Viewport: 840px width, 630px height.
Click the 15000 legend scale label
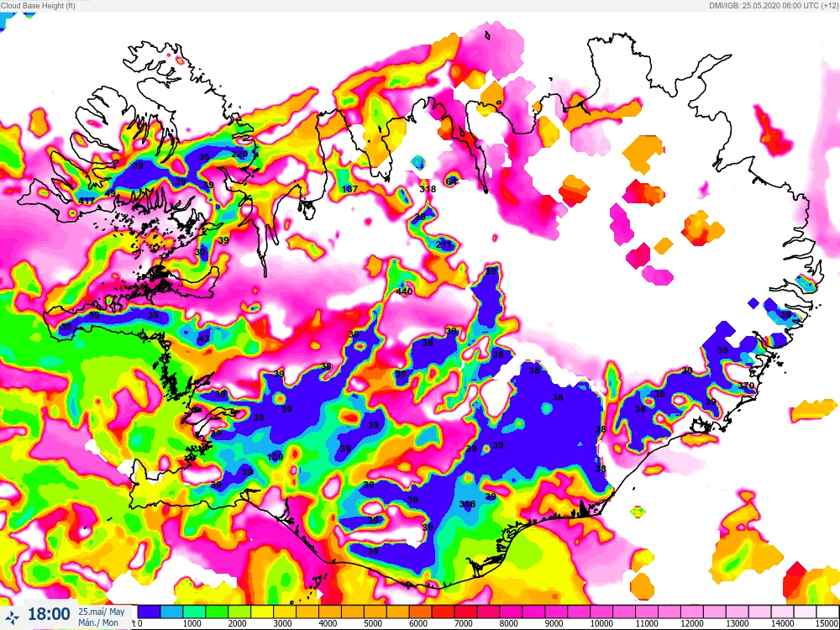[x=827, y=623]
